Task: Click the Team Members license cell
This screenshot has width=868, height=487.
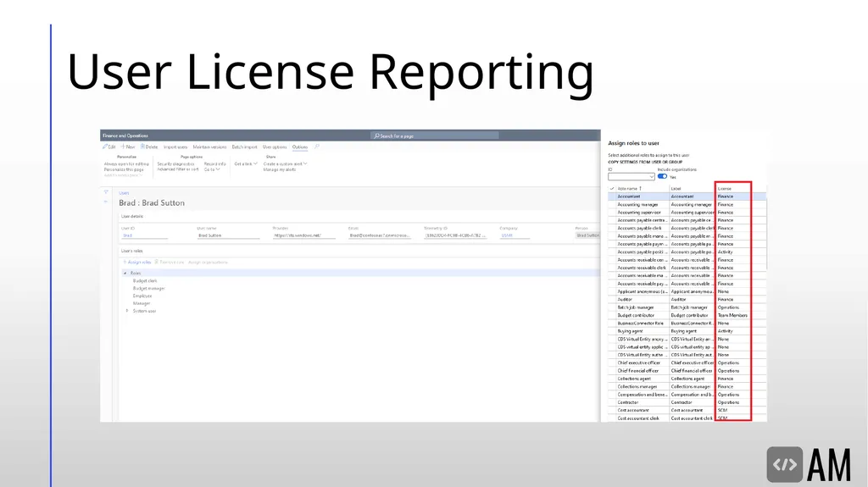Action: tap(732, 315)
